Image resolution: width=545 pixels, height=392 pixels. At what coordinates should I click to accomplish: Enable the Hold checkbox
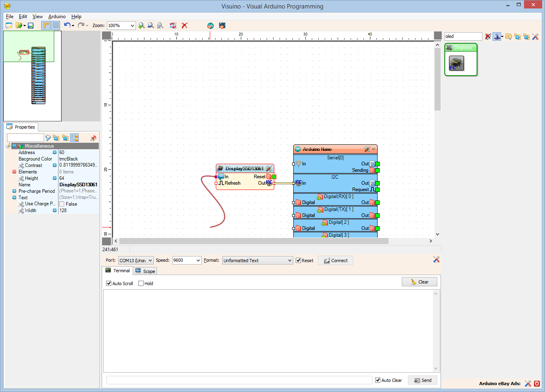141,284
